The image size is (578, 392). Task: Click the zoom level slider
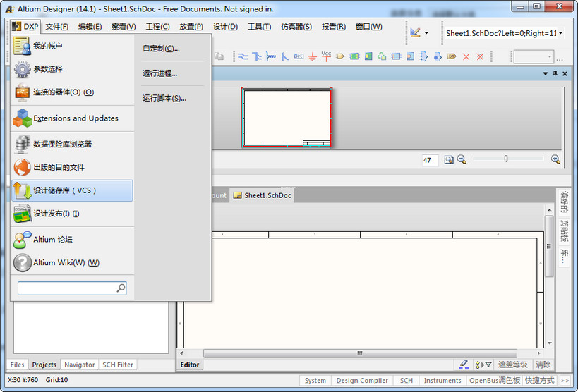coord(508,159)
